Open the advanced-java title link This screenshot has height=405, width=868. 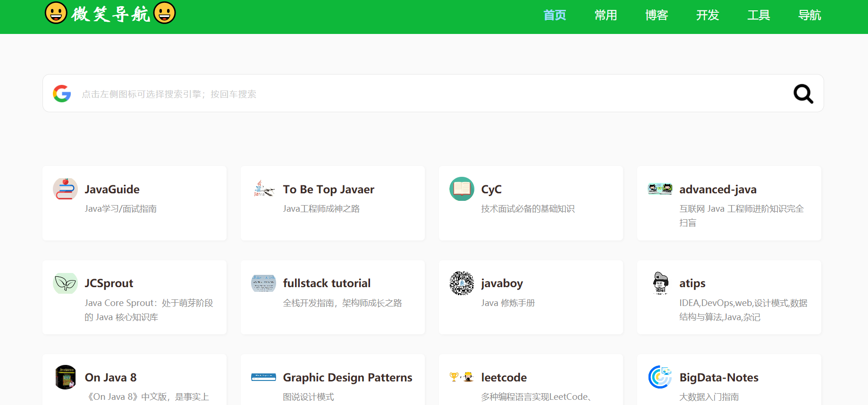[x=718, y=189]
